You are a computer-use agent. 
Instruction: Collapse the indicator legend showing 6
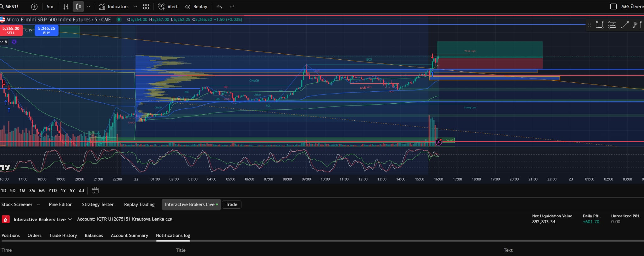[x=4, y=42]
